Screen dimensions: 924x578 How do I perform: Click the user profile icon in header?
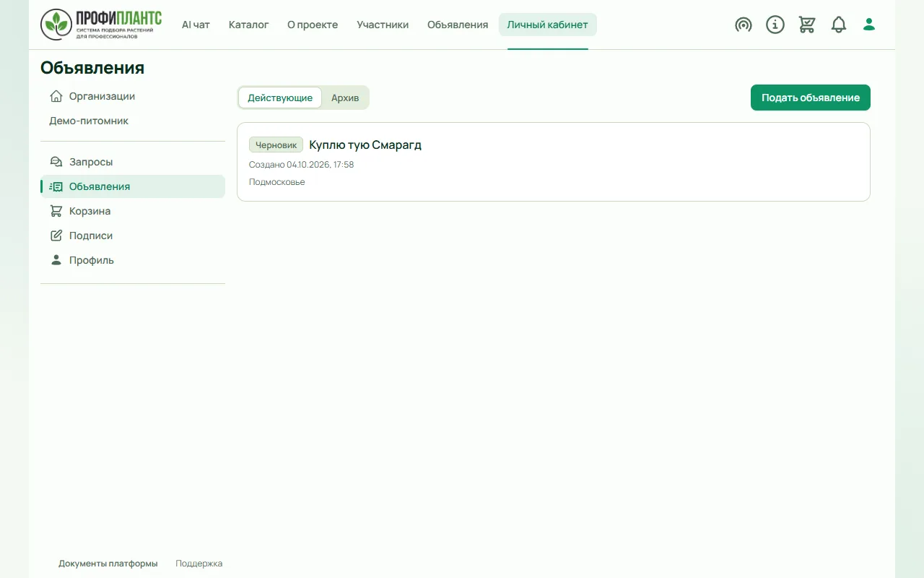(869, 25)
